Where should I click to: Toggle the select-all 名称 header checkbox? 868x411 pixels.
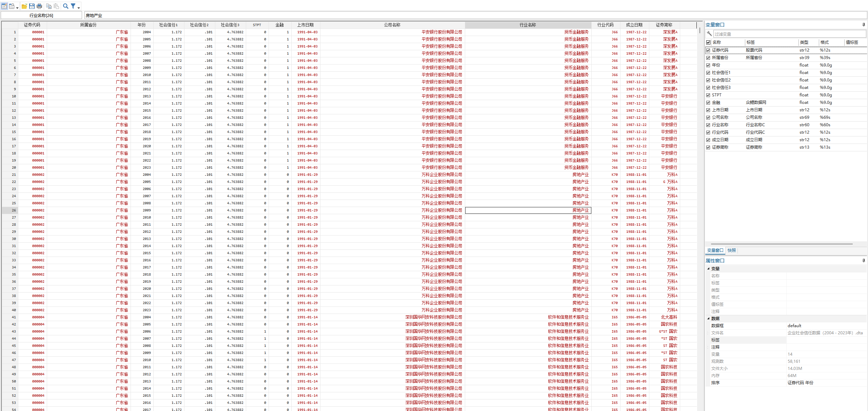pyautogui.click(x=708, y=42)
